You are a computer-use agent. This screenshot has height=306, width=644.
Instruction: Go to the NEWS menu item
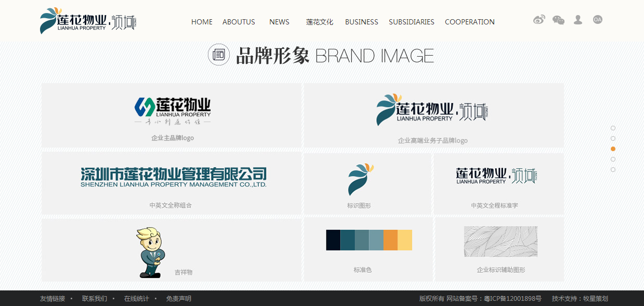pyautogui.click(x=279, y=22)
